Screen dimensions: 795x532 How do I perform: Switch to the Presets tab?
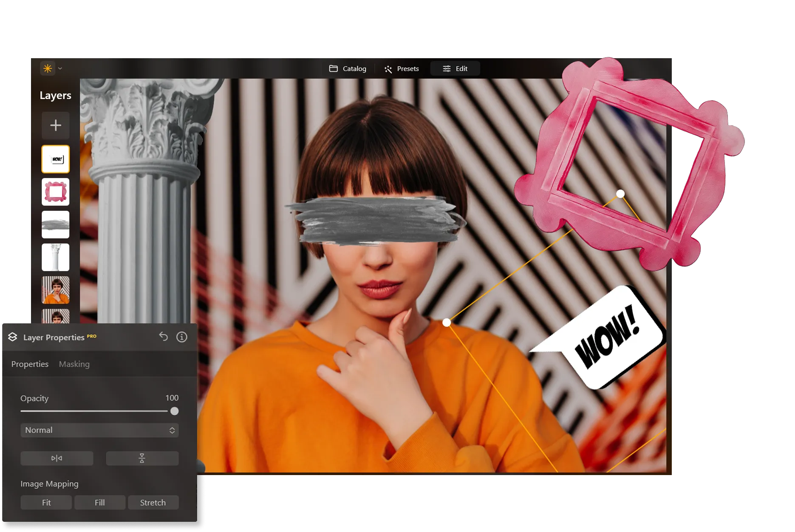[402, 68]
